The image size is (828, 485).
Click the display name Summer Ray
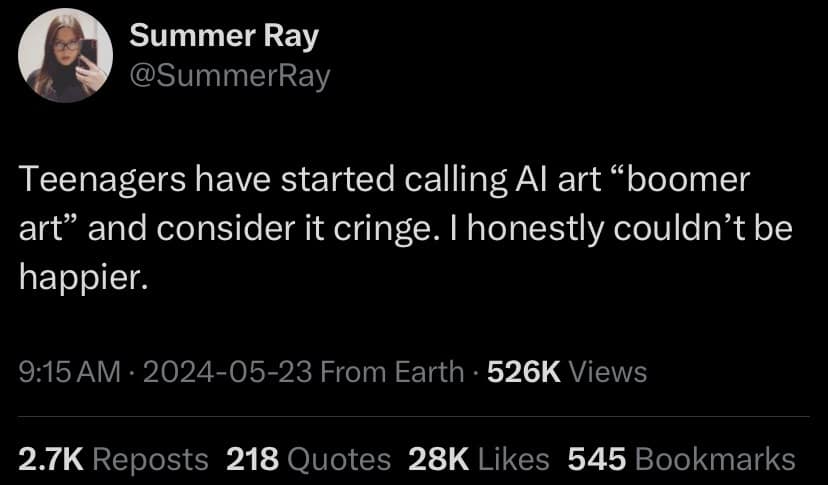click(x=224, y=37)
